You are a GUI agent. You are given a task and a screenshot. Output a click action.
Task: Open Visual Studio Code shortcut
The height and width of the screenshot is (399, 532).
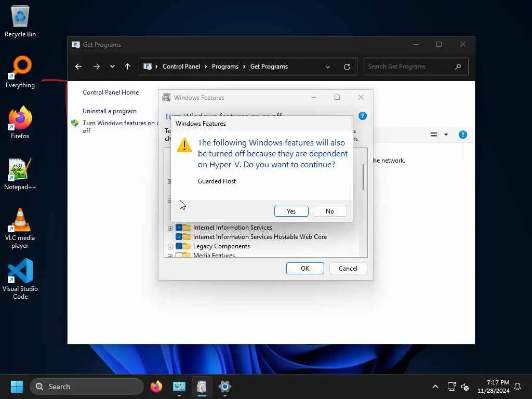[x=20, y=279]
